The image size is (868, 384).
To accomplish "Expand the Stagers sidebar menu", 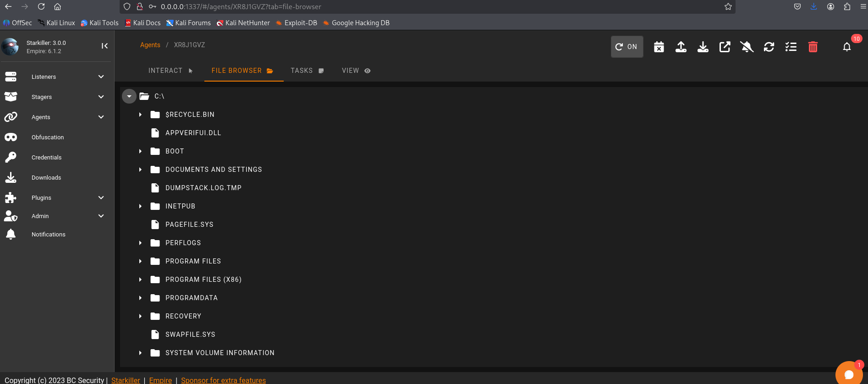I will click(101, 97).
